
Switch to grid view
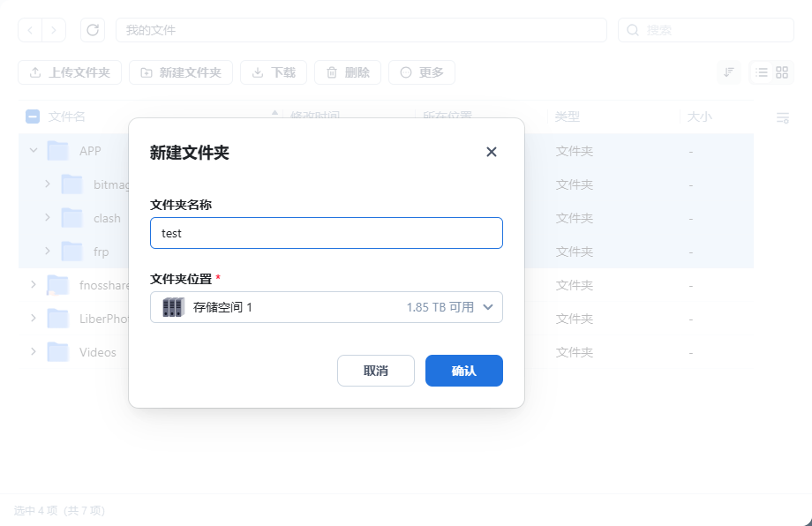click(x=782, y=72)
